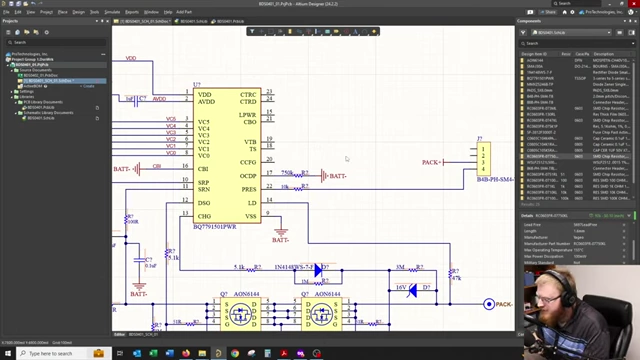Image resolution: width=640 pixels, height=360 pixels.
Task: Collapse the BDS0401_01.PrjPcb project node
Action: click(x=7, y=64)
